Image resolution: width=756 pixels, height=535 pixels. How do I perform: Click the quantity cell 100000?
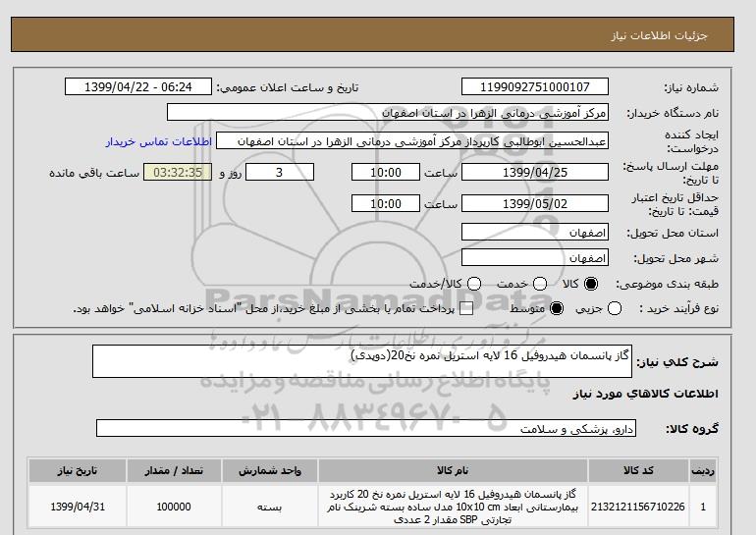click(x=174, y=507)
